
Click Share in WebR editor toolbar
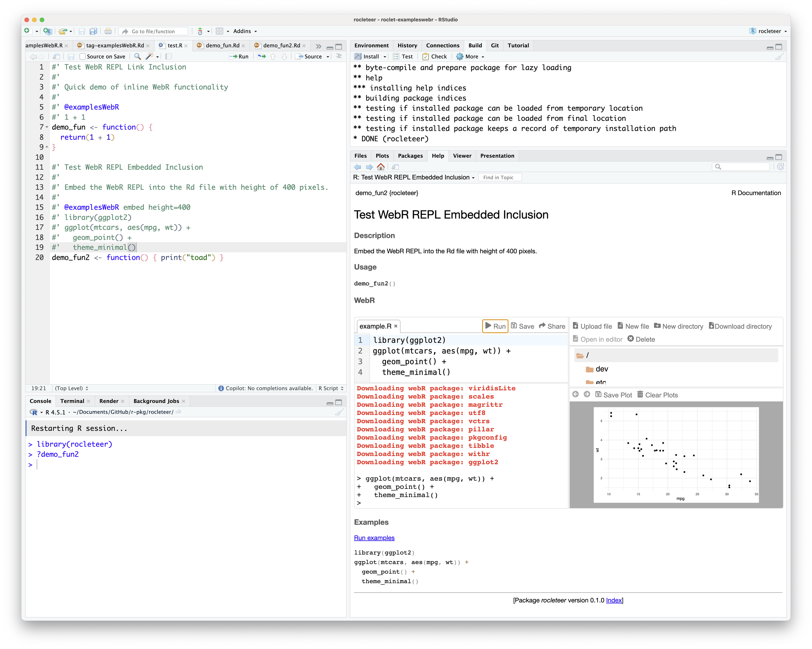[552, 326]
